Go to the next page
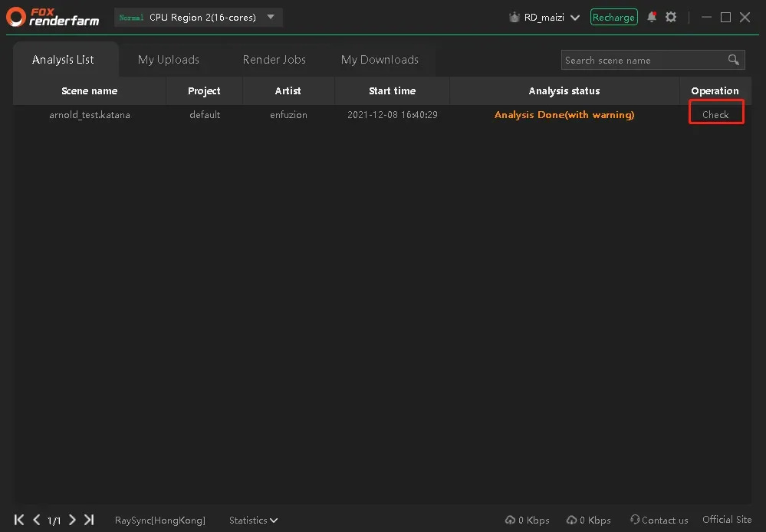Image resolution: width=766 pixels, height=532 pixels. pyautogui.click(x=72, y=520)
